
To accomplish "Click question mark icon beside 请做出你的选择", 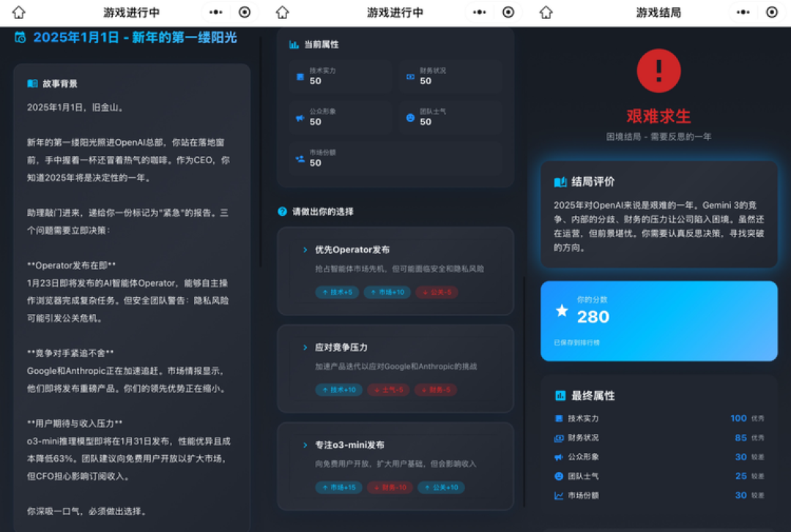I will point(283,211).
